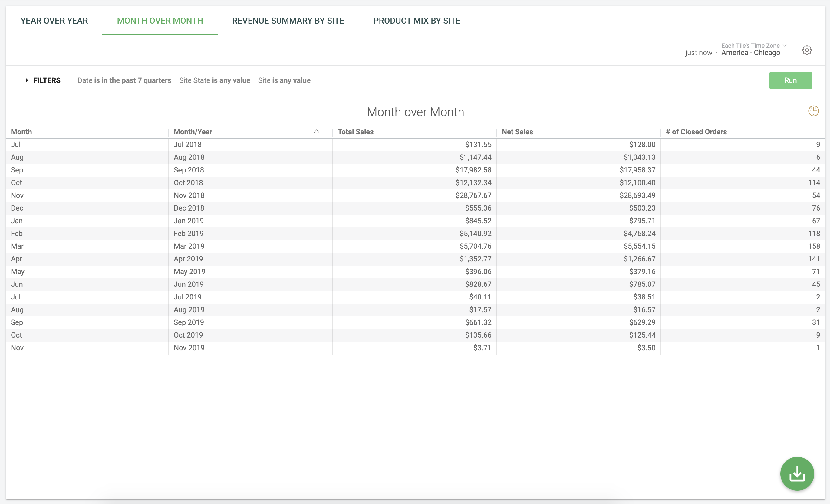The image size is (830, 504).
Task: Click the $38.51 net sales value
Action: click(x=644, y=297)
